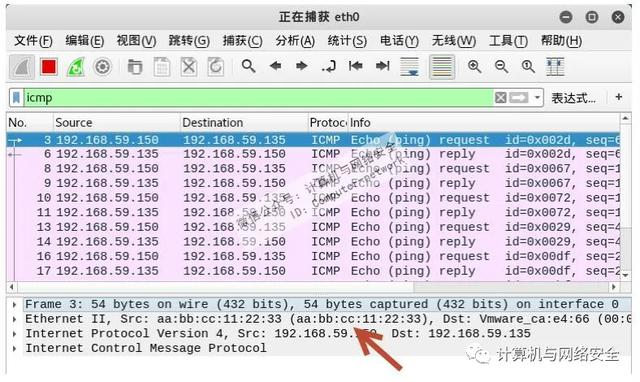Go forward in packet history

[x=302, y=66]
